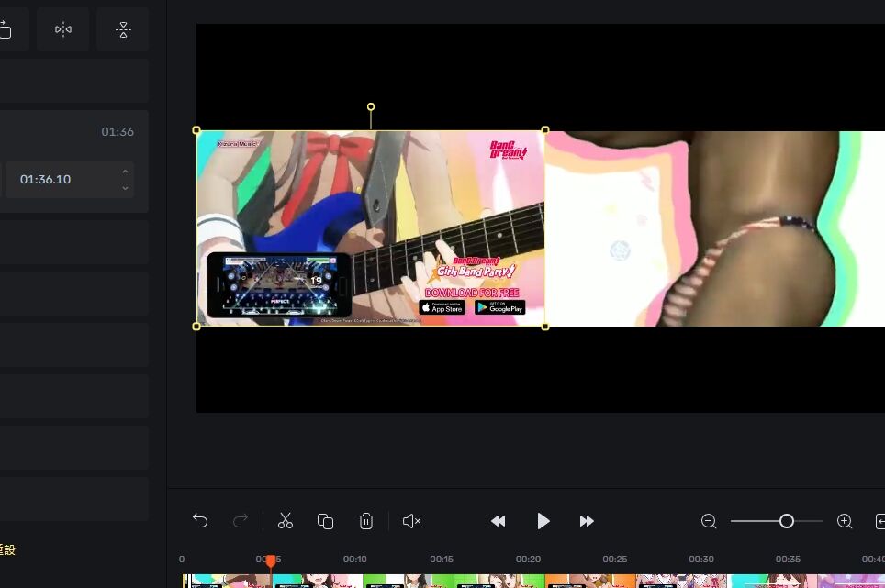Duplicate the selected clip
The height and width of the screenshot is (588, 885).
(326, 521)
